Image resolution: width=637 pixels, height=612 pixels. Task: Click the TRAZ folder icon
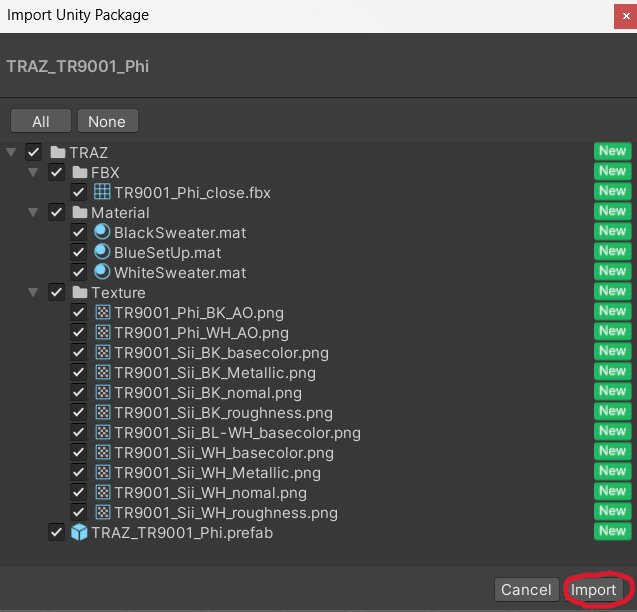coord(58,152)
